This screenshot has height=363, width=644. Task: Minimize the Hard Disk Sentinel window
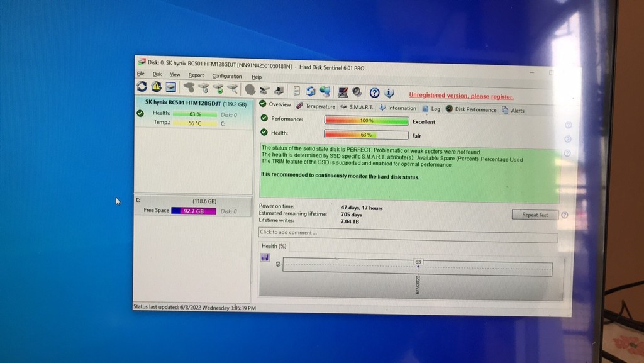coord(532,73)
